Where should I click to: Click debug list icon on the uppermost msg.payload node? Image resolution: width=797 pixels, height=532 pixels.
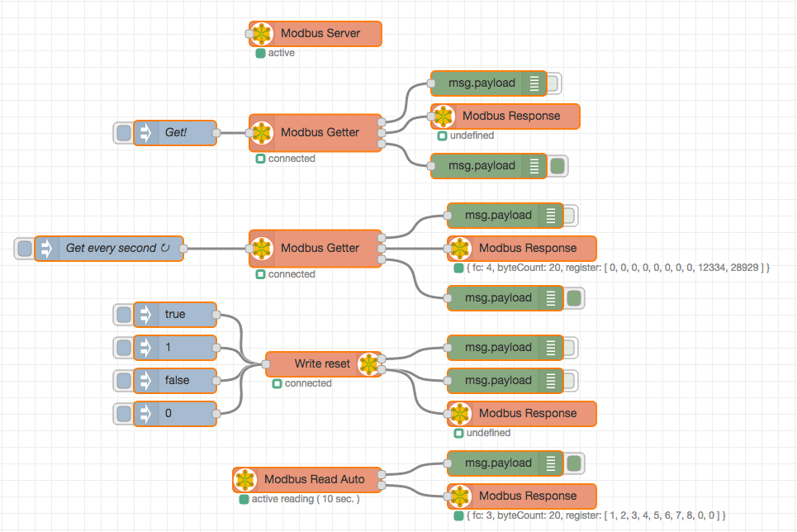pos(534,83)
